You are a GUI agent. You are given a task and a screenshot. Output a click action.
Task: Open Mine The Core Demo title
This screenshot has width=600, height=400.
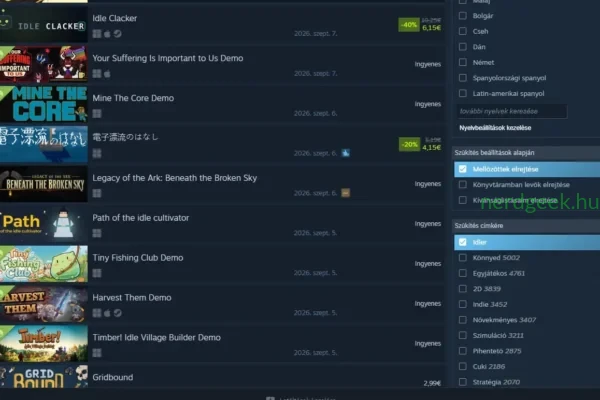[x=133, y=98]
